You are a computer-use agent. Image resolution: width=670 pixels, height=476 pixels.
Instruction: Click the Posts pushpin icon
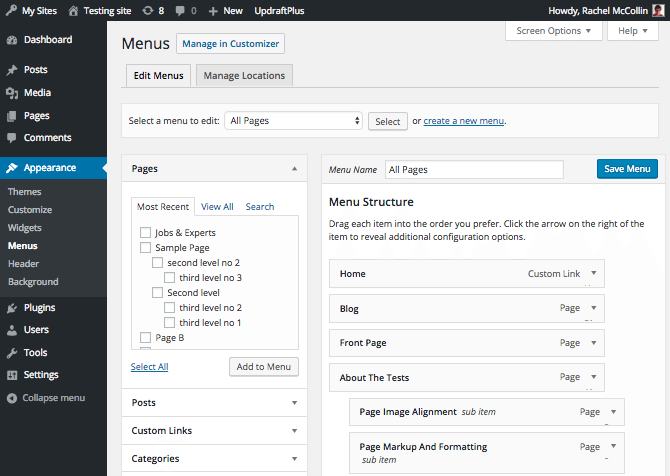pyautogui.click(x=12, y=70)
